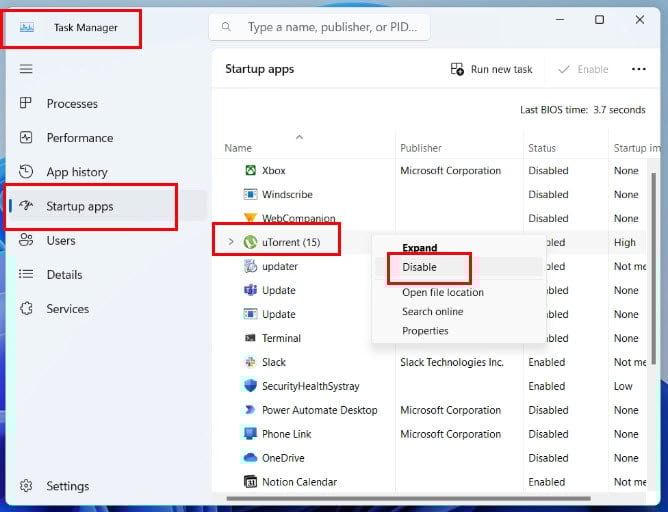Click the vertical scrollbar of the list
Viewport: 668px width, 512px height.
pyautogui.click(x=654, y=268)
